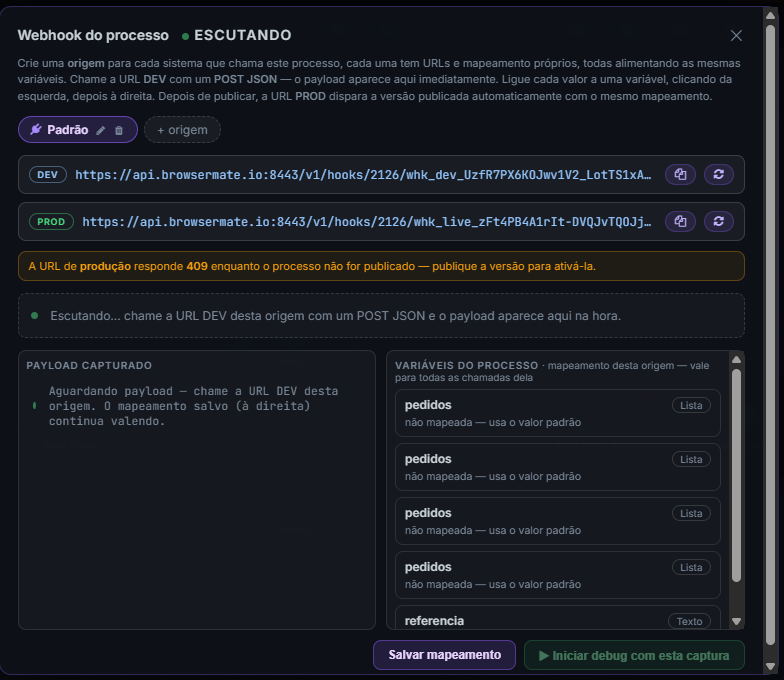The image size is (784, 680).
Task: Click the ESCUTANDO status indicator
Action: 236,35
